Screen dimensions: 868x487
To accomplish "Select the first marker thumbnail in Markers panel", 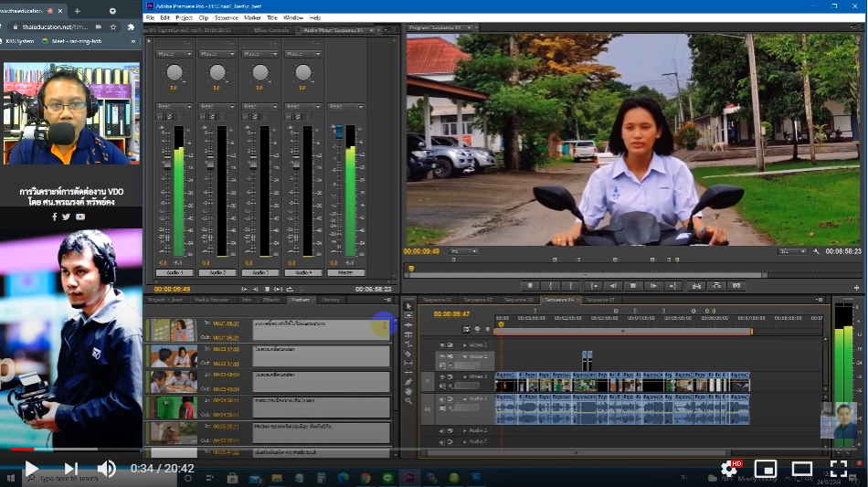I will (x=174, y=330).
